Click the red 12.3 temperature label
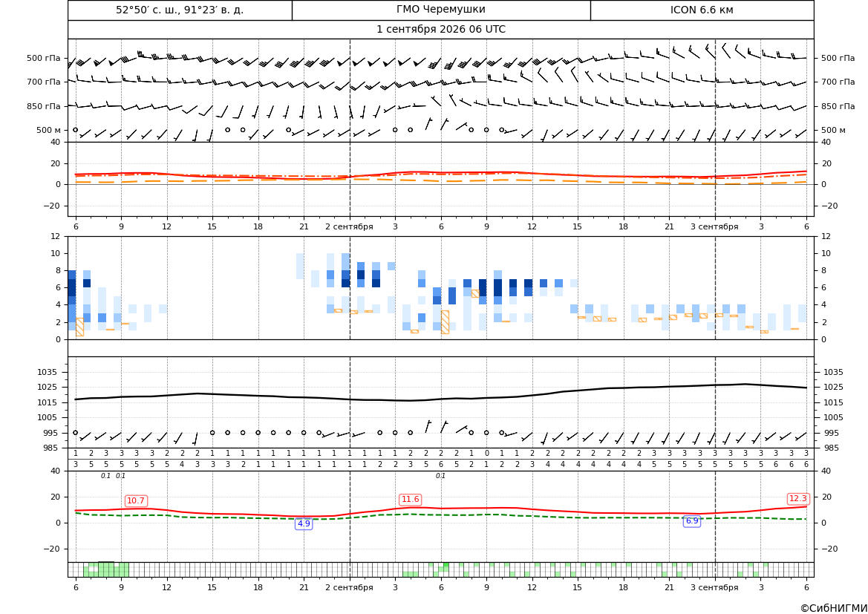This screenshot has width=868, height=614. click(797, 499)
